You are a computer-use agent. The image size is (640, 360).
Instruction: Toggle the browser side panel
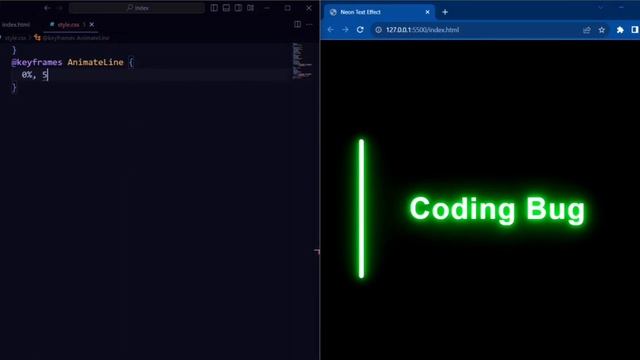[x=635, y=30]
